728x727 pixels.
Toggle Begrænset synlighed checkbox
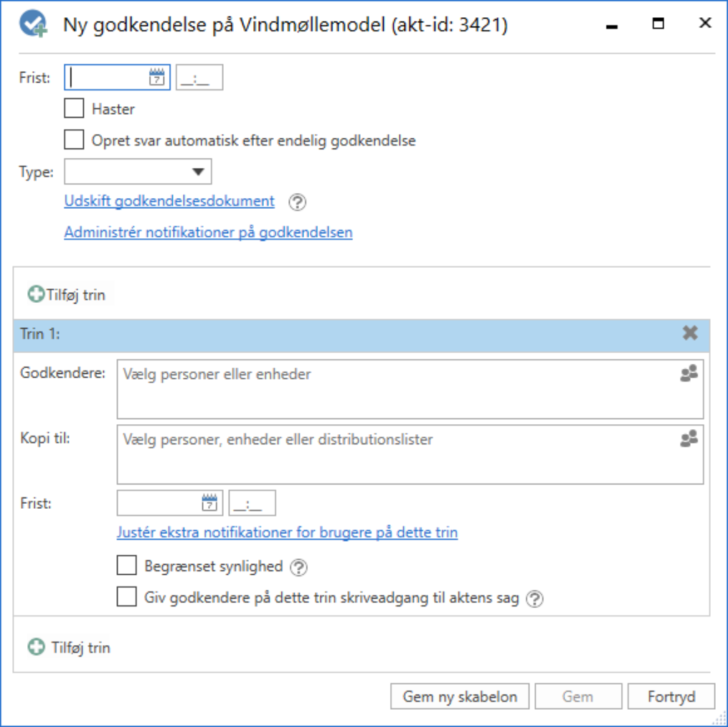click(x=126, y=566)
